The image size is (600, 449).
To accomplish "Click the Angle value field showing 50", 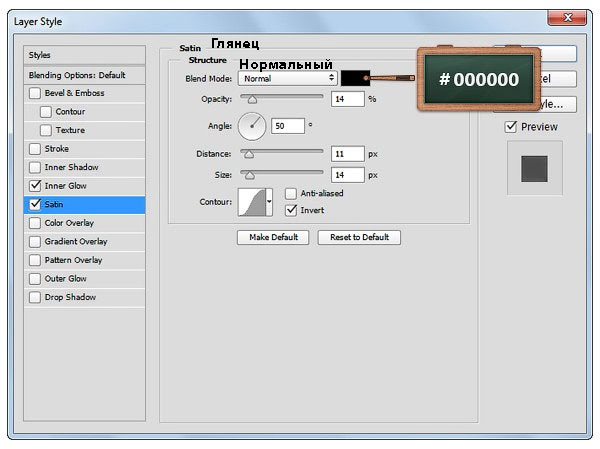I will point(288,126).
